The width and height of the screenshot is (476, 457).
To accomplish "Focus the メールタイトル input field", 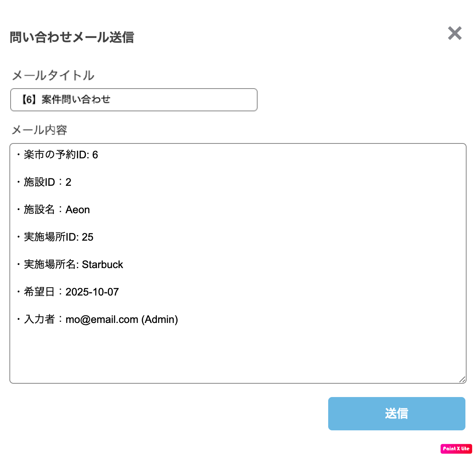I will pyautogui.click(x=157, y=100).
